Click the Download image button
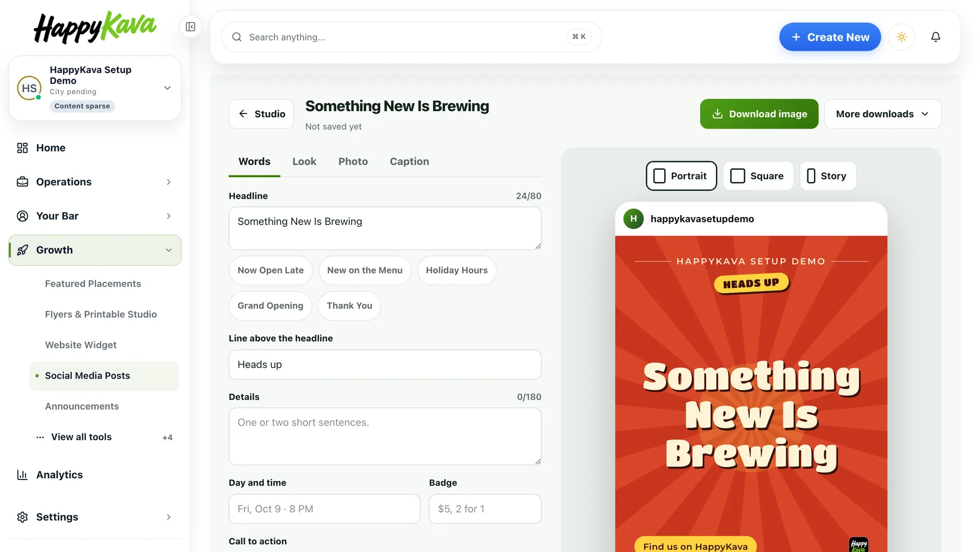Image resolution: width=980 pixels, height=552 pixels. (759, 114)
